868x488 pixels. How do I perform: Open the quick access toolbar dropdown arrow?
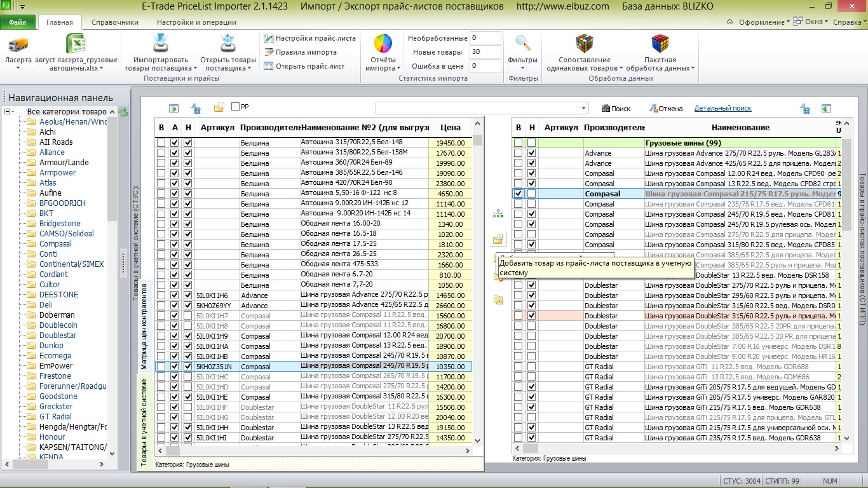(x=23, y=6)
